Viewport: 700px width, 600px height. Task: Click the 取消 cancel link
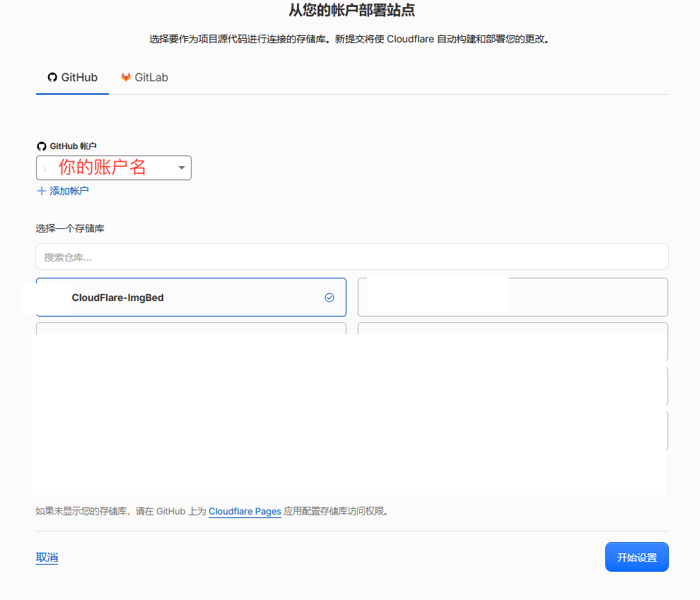tap(47, 558)
